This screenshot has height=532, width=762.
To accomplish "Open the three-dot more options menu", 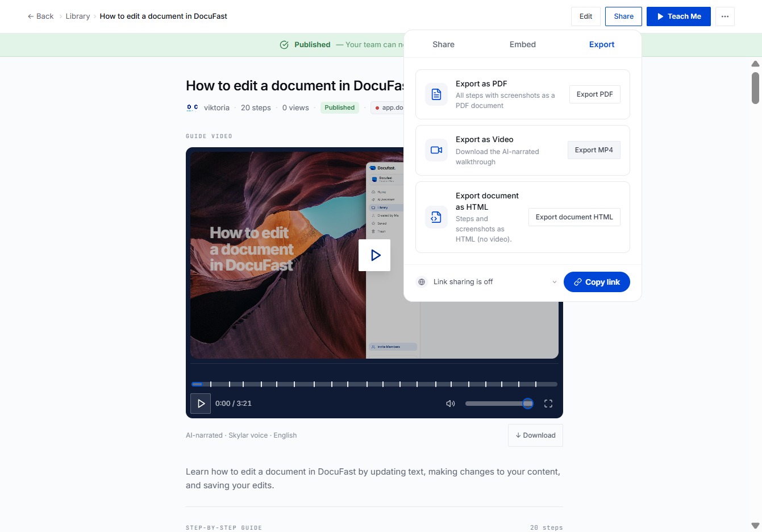I will [725, 16].
